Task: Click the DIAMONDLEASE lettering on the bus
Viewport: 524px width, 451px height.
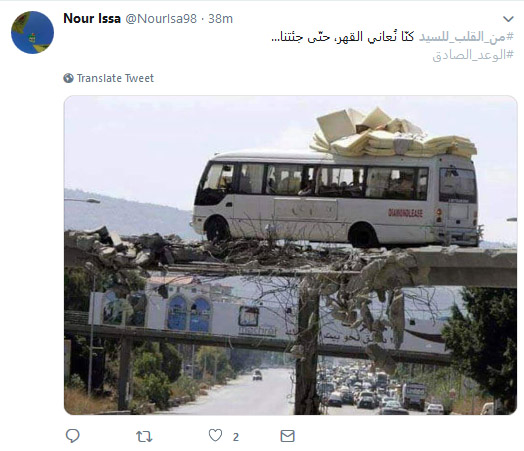Action: point(405,213)
